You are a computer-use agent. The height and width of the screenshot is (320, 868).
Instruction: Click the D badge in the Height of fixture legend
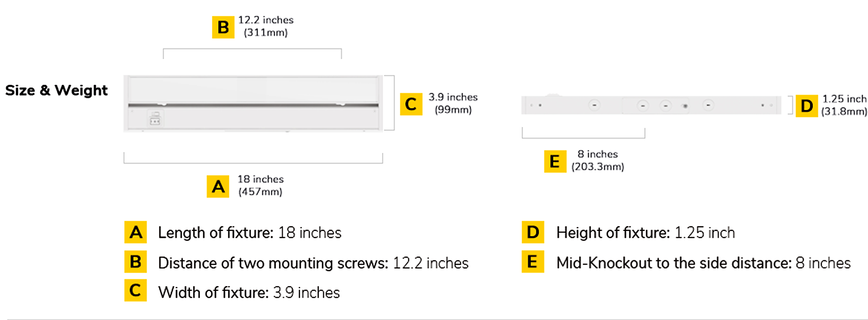(533, 232)
